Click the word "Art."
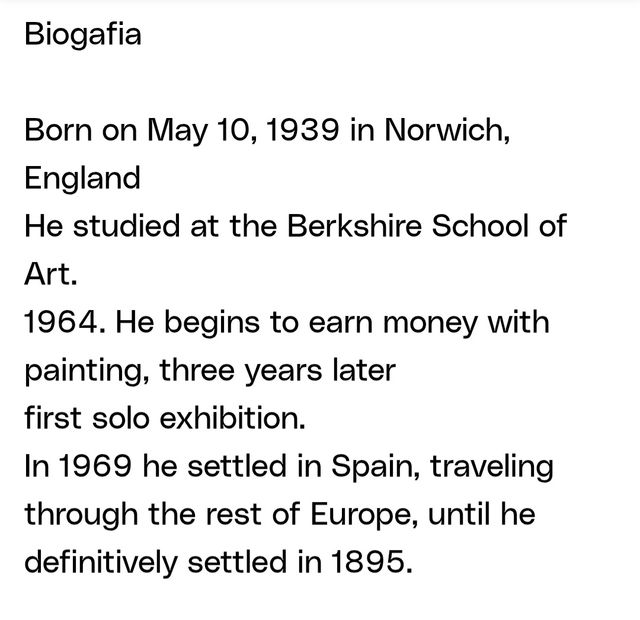Image resolution: width=640 pixels, height=620 pixels. coord(49,275)
